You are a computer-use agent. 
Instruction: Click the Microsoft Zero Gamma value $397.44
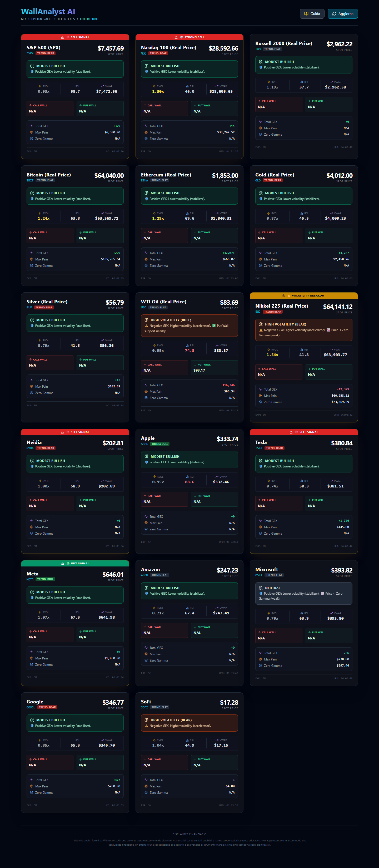click(x=343, y=665)
